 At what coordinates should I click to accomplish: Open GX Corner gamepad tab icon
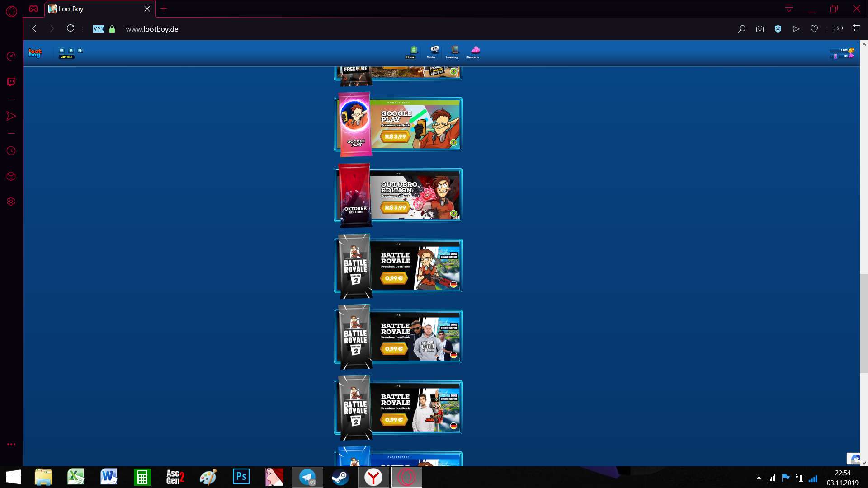[33, 9]
